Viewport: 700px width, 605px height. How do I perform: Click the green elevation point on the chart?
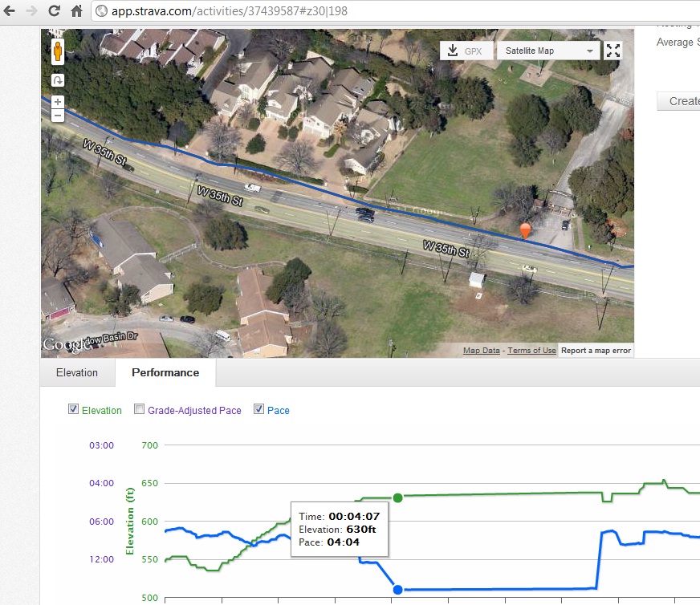(x=398, y=497)
